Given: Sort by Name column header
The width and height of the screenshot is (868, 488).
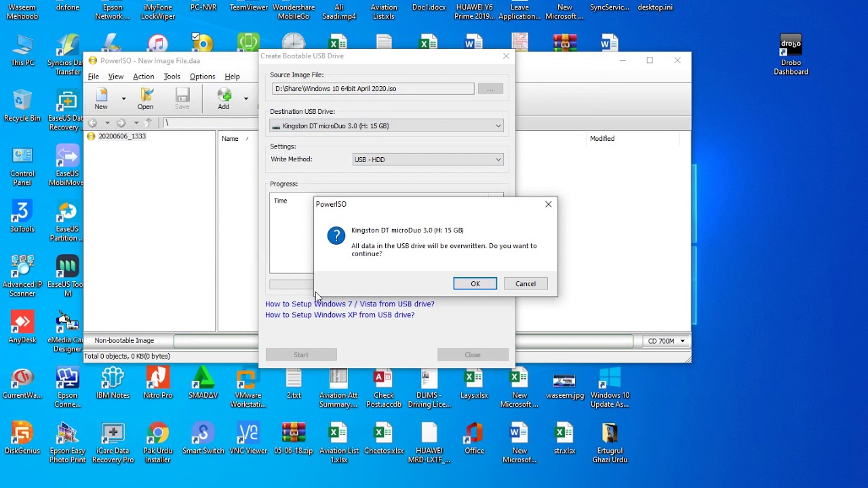Looking at the screenshot, I should 231,139.
